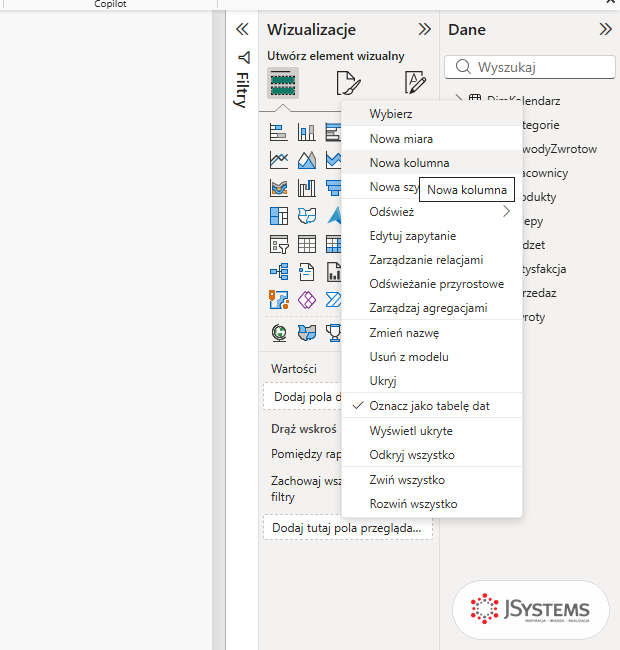Viewport: 620px width, 650px height.
Task: Open the format page brush icon
Action: [x=349, y=83]
